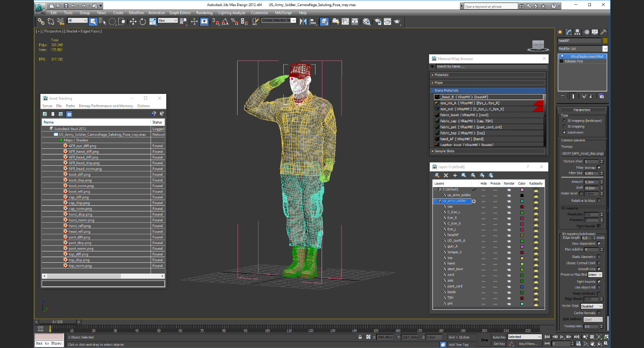Open the Graph Editors menu
The image size is (644, 348).
click(x=180, y=13)
